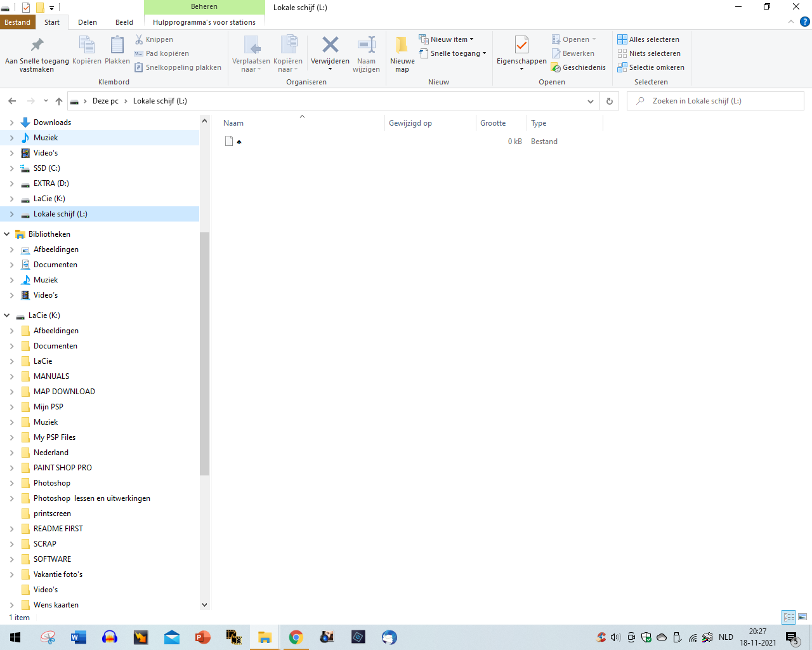Open the Nieuw item dropdown
Screen dimensions: 812x650
(447, 39)
